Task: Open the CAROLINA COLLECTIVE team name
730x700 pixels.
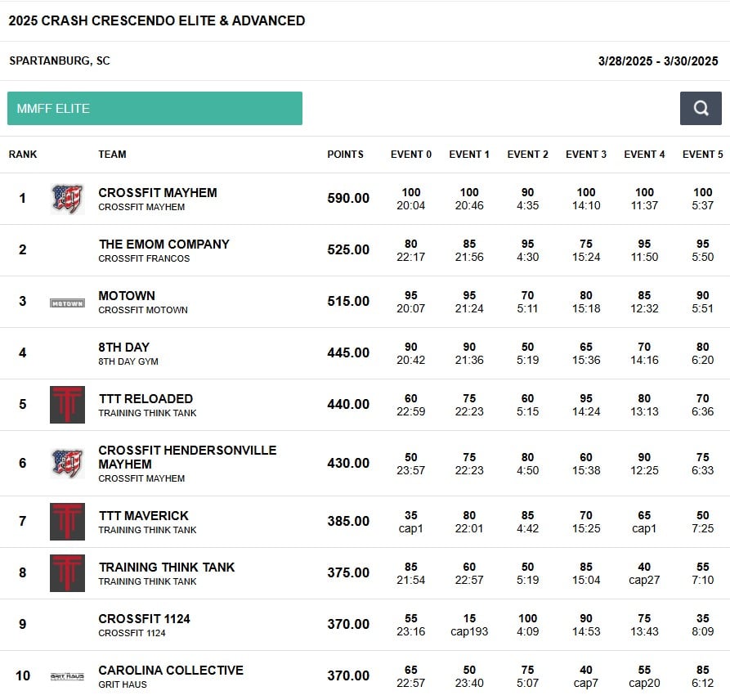Action: coord(170,671)
